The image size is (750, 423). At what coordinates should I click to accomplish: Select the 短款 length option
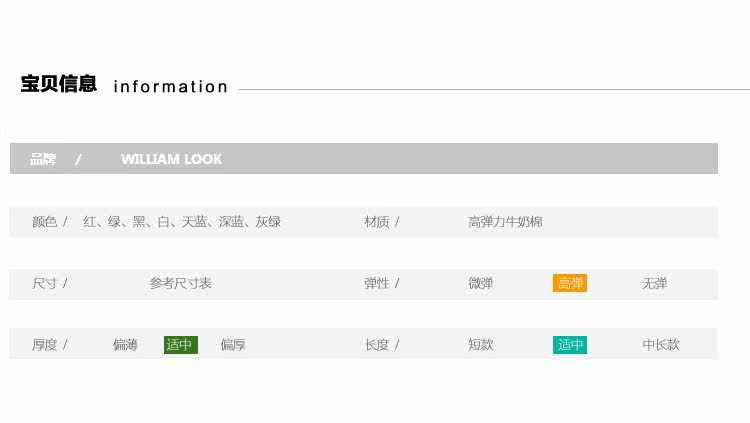[481, 345]
